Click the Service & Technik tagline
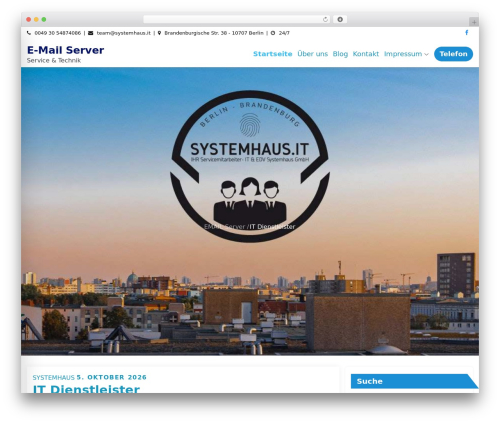 tap(54, 60)
